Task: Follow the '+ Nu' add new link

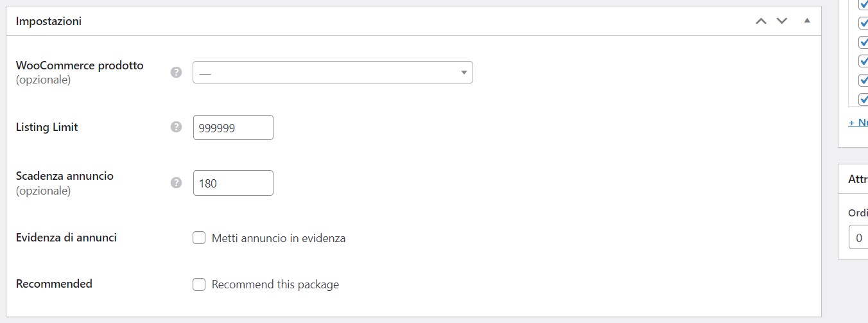Action: coord(858,122)
